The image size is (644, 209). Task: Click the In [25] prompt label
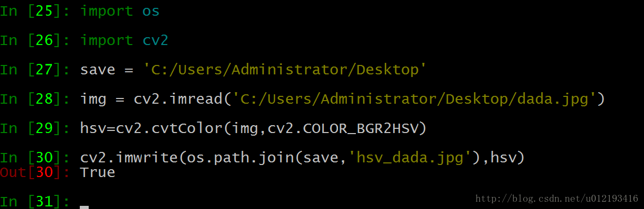(35, 11)
